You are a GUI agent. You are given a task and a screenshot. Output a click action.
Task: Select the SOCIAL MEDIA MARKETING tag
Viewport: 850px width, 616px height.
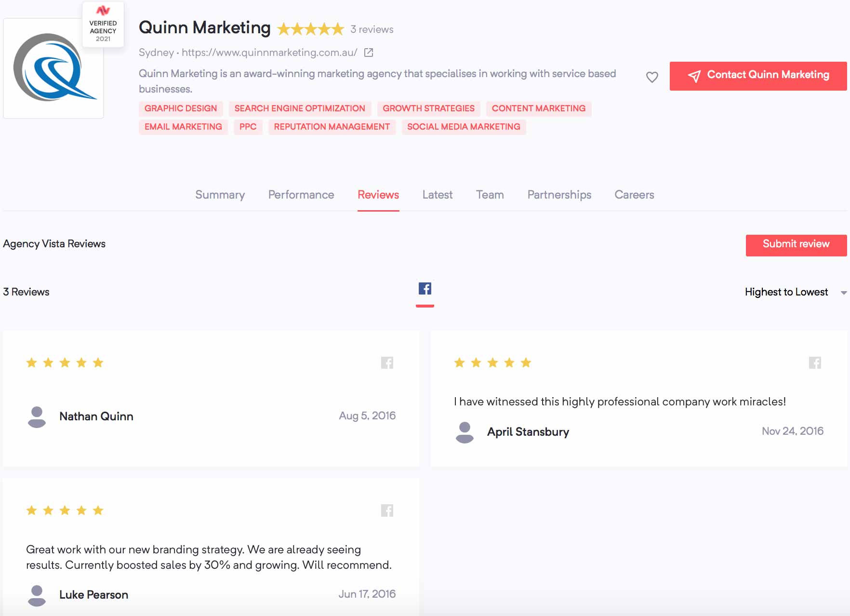[464, 127]
